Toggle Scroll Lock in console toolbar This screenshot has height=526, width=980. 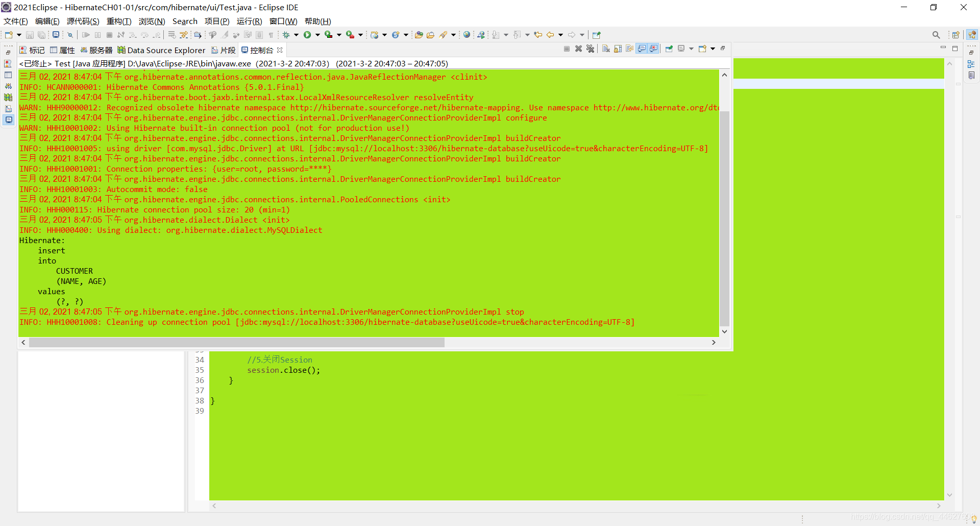pyautogui.click(x=618, y=49)
